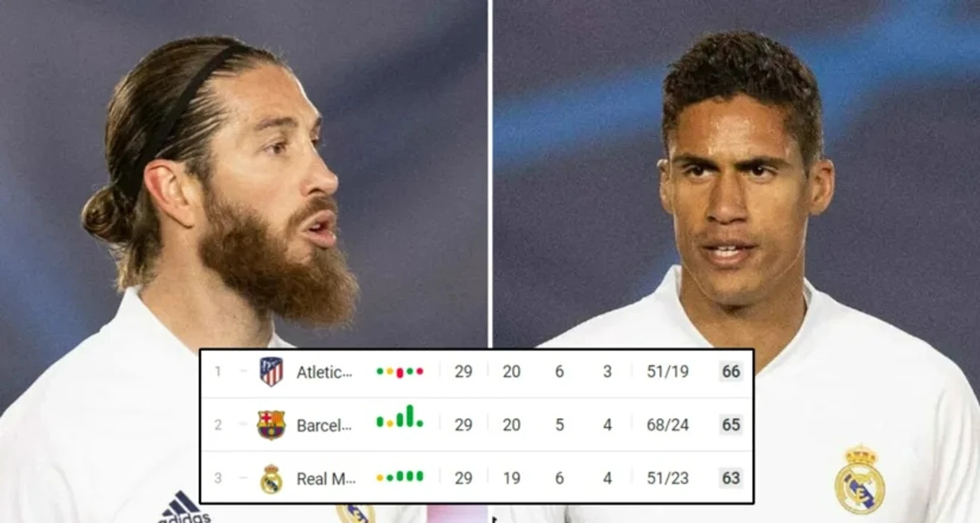Click the 63 points badge

point(731,478)
